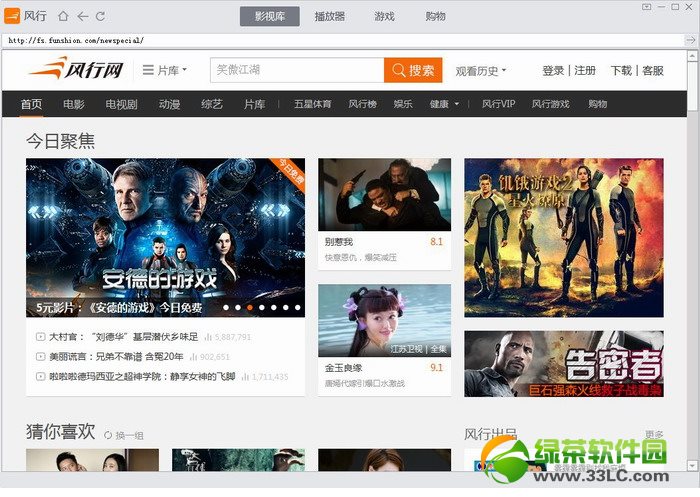
Task: Click the 更多 link near 风行出品
Action: tap(654, 434)
